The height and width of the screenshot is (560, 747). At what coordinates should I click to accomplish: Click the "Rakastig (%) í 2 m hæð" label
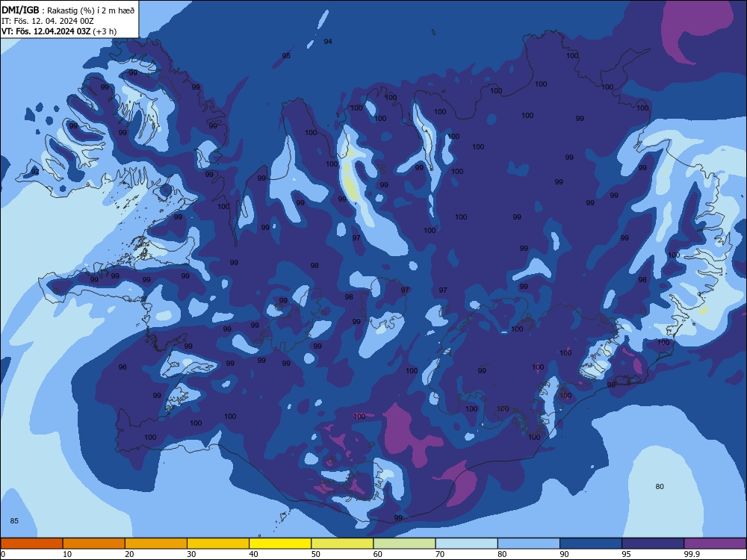coord(91,10)
